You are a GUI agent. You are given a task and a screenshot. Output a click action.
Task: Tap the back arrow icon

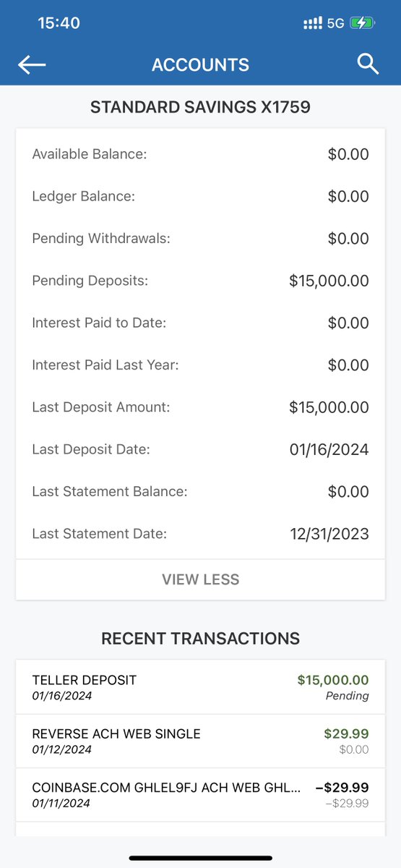coord(32,64)
